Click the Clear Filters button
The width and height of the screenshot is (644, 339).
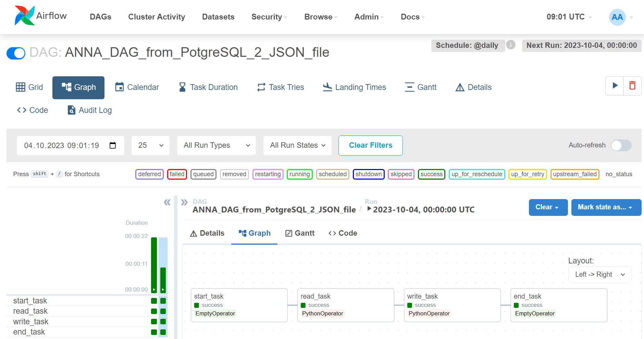[371, 145]
